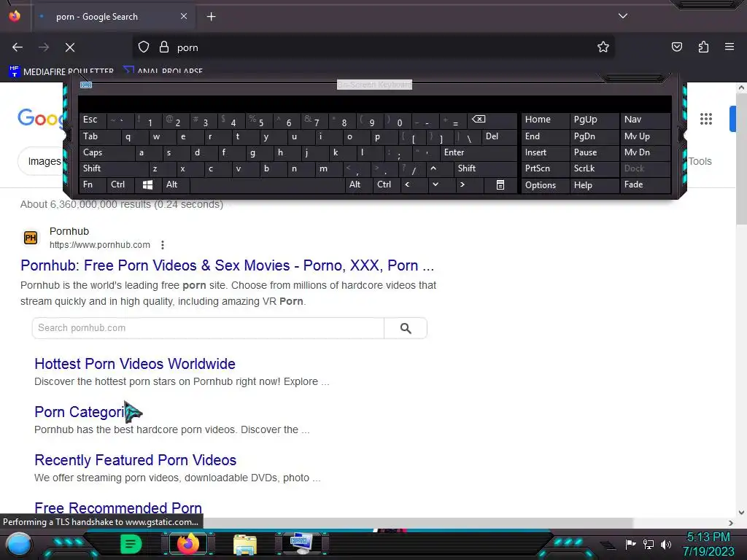Click the context menu key on the on-screen keyboard

(x=500, y=184)
